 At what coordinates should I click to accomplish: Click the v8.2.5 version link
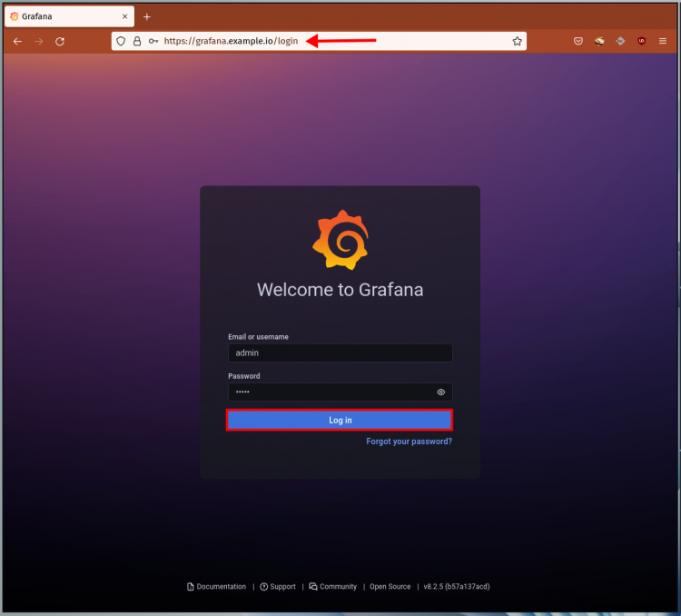tap(457, 586)
